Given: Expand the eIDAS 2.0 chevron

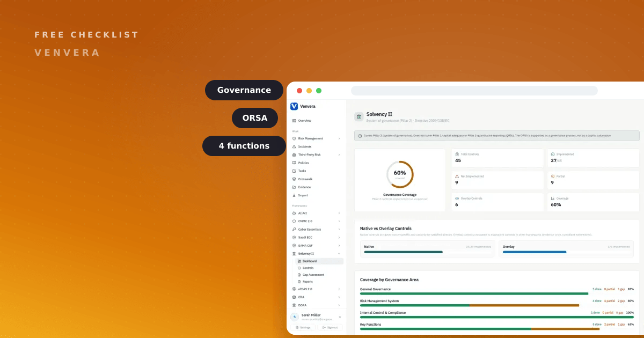Looking at the screenshot, I should [x=339, y=289].
